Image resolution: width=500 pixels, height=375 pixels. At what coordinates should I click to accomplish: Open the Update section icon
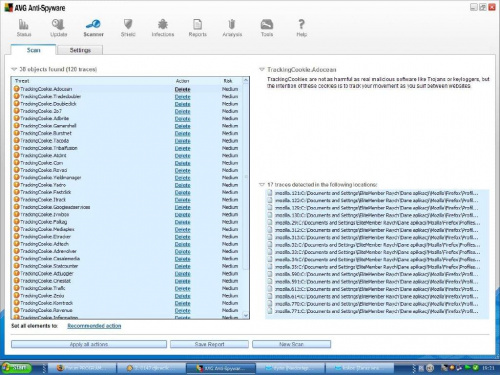tap(58, 27)
